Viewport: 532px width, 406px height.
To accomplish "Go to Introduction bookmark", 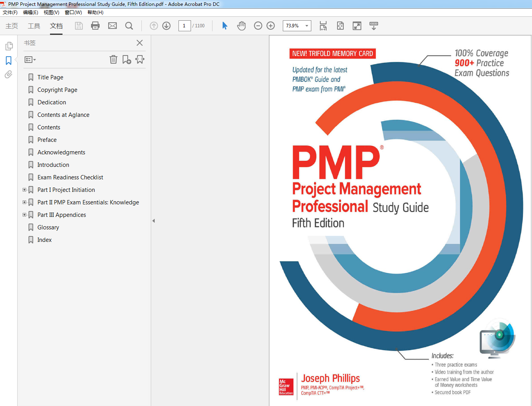I will [x=53, y=165].
